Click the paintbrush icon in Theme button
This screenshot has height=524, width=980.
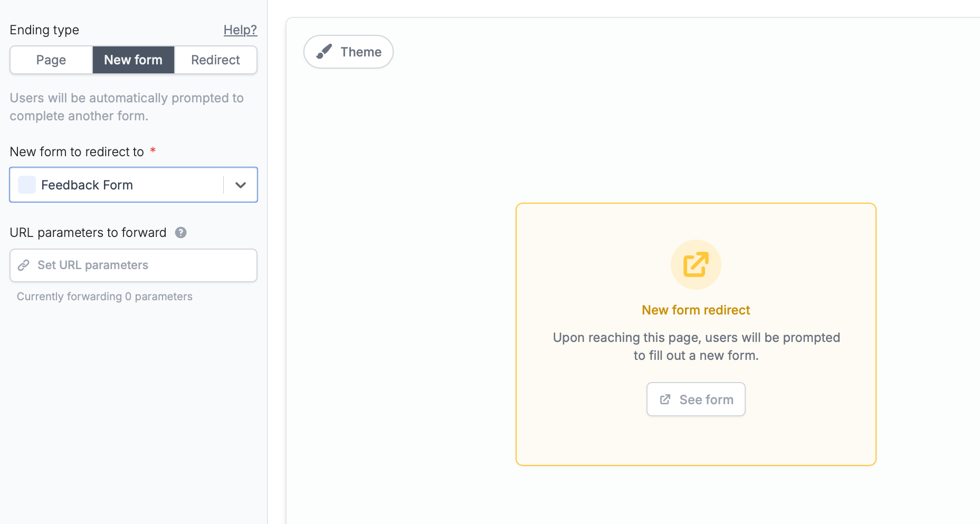[x=324, y=52]
